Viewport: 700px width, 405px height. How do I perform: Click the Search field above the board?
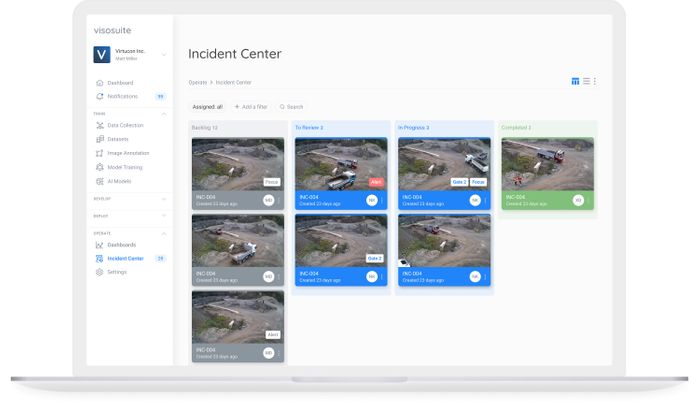pos(292,106)
